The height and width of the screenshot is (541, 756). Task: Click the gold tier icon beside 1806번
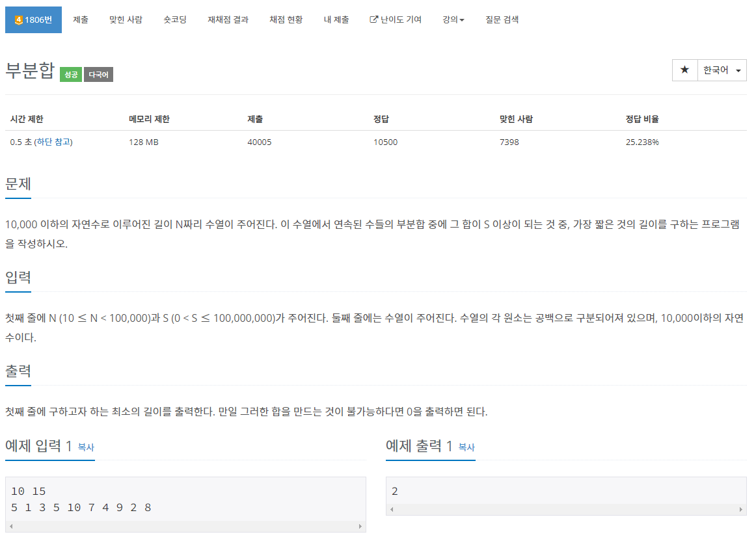(x=19, y=20)
